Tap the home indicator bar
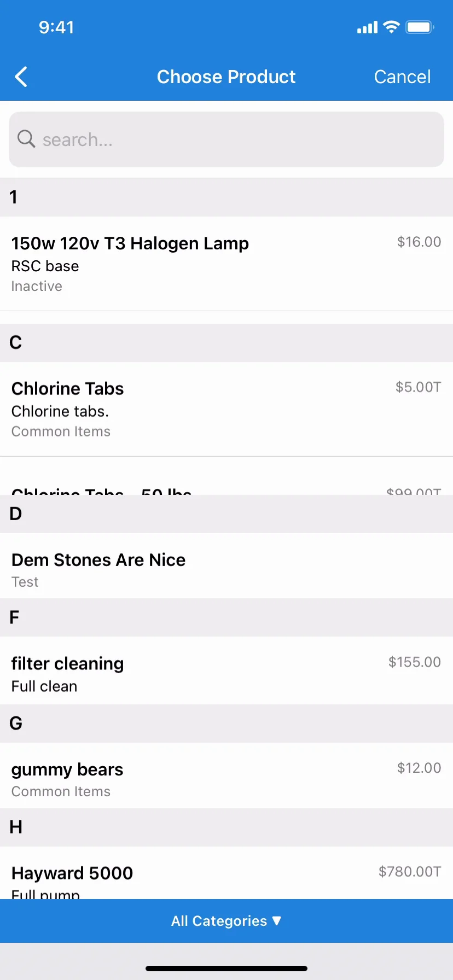 tap(226, 969)
